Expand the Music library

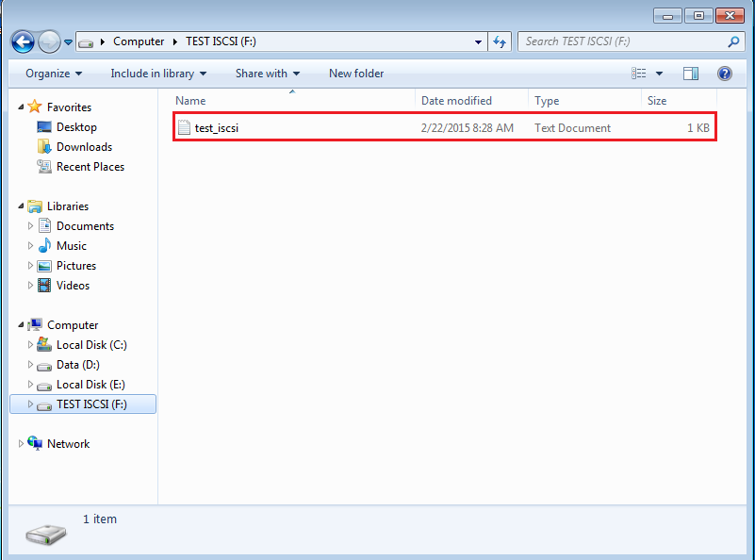click(30, 245)
